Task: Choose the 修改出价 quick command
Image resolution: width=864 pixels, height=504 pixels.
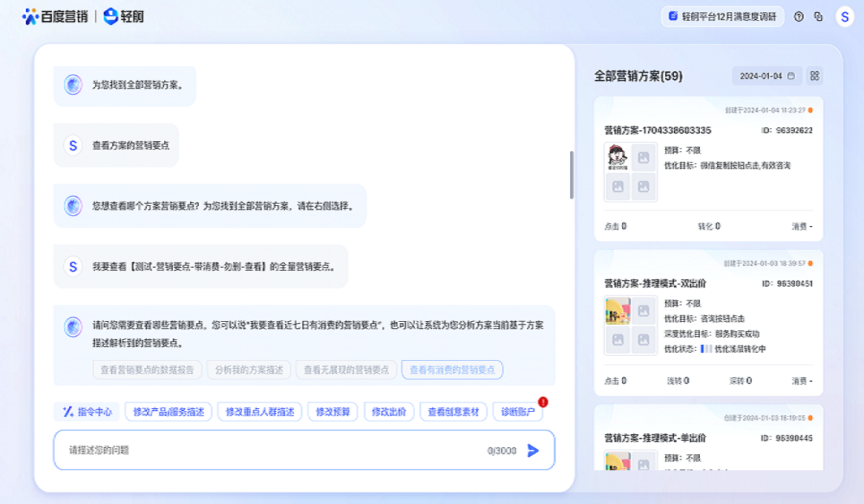Action: coord(389,412)
